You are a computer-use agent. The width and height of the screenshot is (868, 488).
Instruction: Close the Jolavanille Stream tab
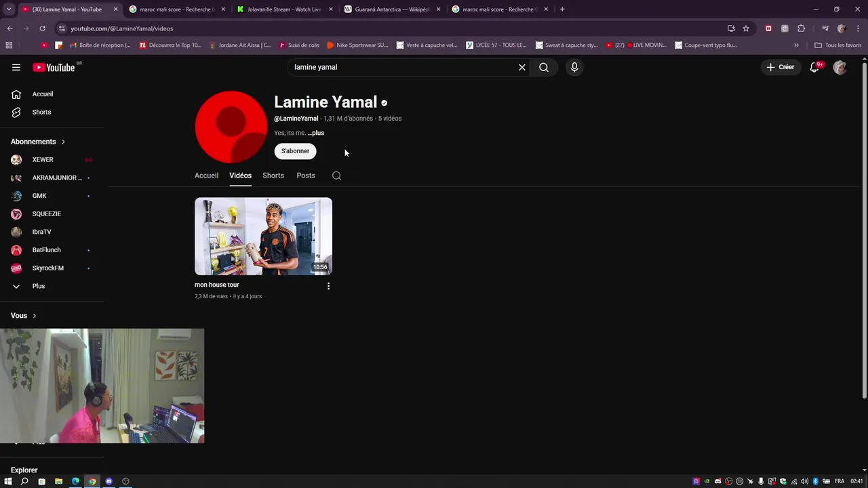coord(331,9)
